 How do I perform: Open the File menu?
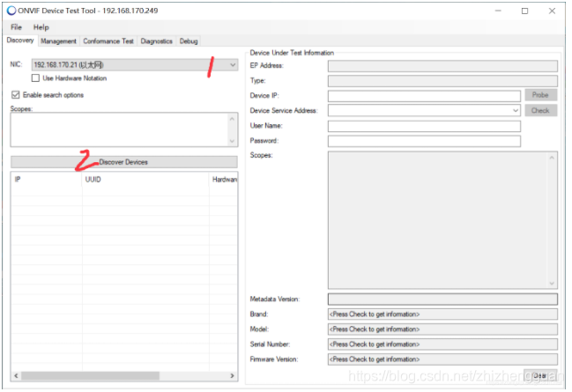(x=16, y=27)
